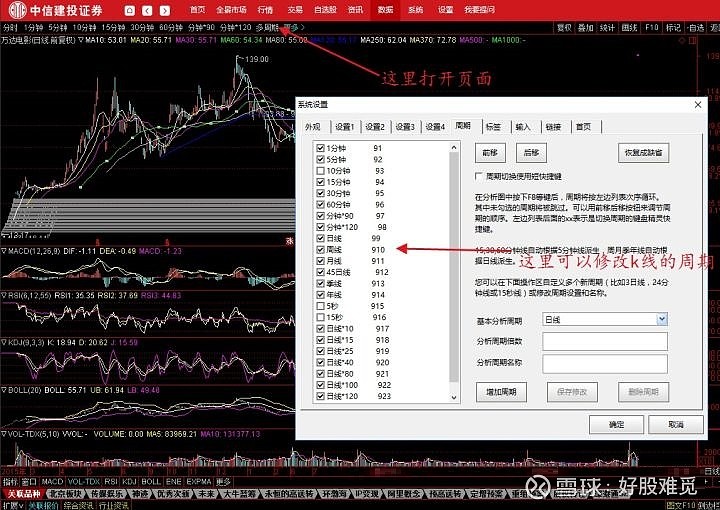Select the ENE indicator tab at bottom
Viewport: 720px width, 510px height.
174,482
